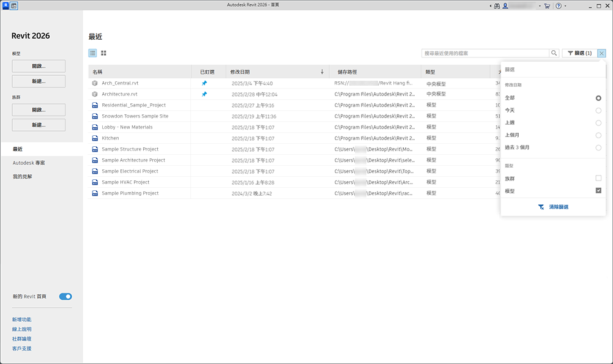
Task: Click 新建... button under 模型
Action: click(39, 81)
